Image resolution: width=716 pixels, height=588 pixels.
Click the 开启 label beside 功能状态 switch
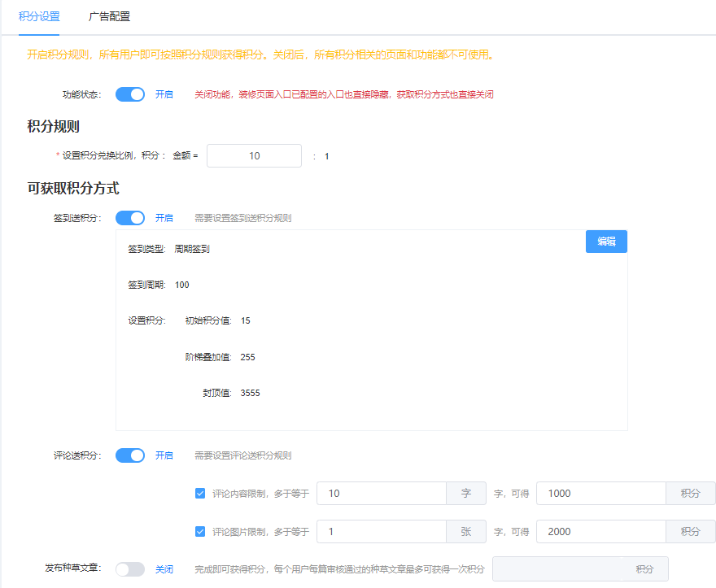pyautogui.click(x=164, y=94)
